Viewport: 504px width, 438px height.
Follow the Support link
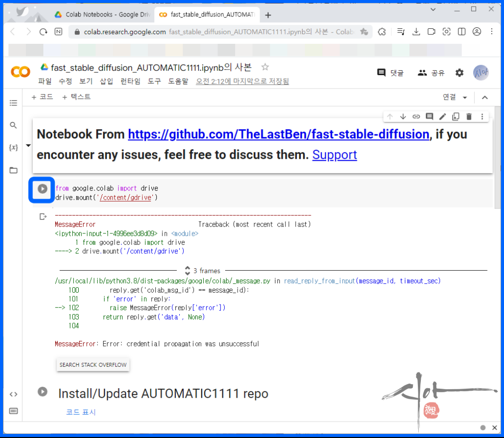pyautogui.click(x=335, y=155)
